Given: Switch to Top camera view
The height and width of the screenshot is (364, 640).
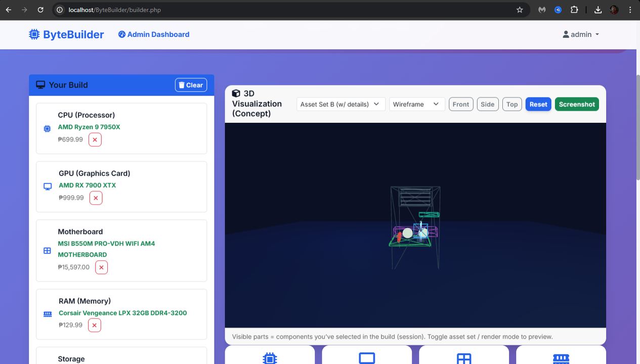Looking at the screenshot, I should pos(512,104).
